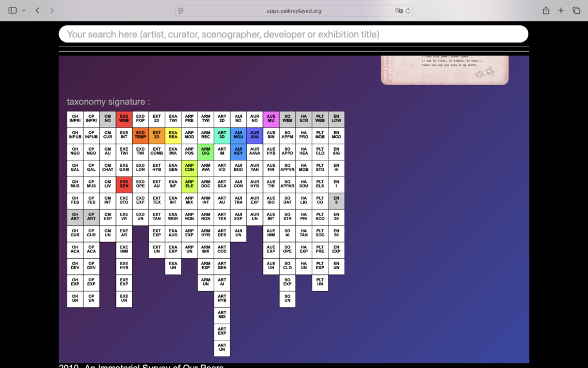Toggle the magenta AUE MU tag
Viewport: 588px width, 368px height.
pyautogui.click(x=271, y=119)
